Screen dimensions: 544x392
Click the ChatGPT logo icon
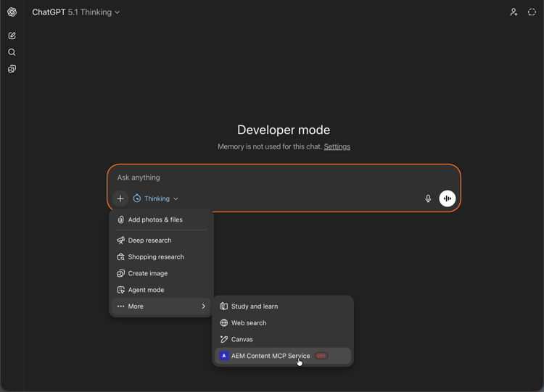click(x=12, y=12)
